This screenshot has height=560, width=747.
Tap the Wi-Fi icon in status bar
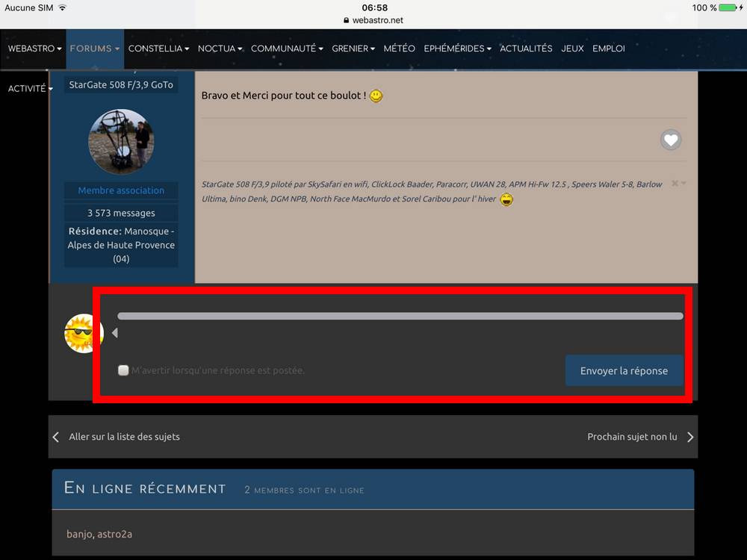63,7
